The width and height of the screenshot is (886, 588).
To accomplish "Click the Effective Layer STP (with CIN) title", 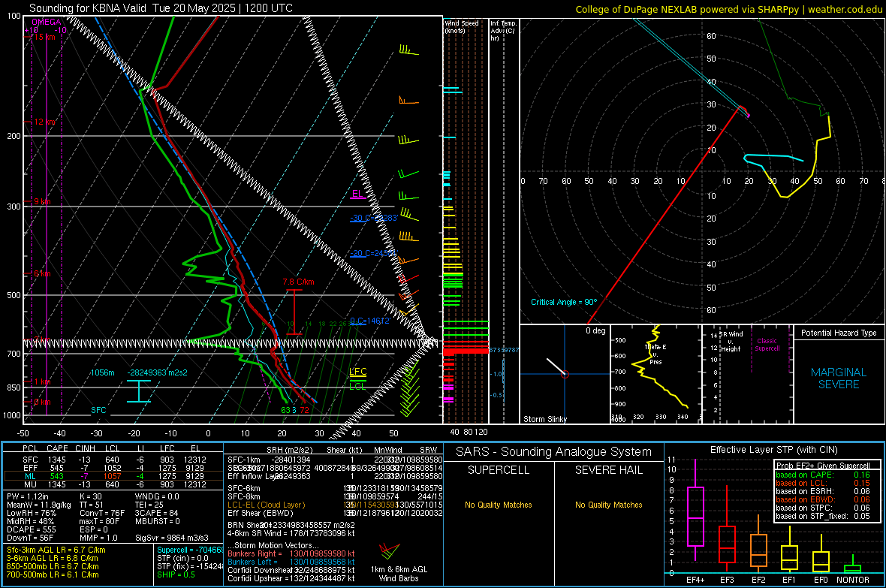I will [x=773, y=450].
